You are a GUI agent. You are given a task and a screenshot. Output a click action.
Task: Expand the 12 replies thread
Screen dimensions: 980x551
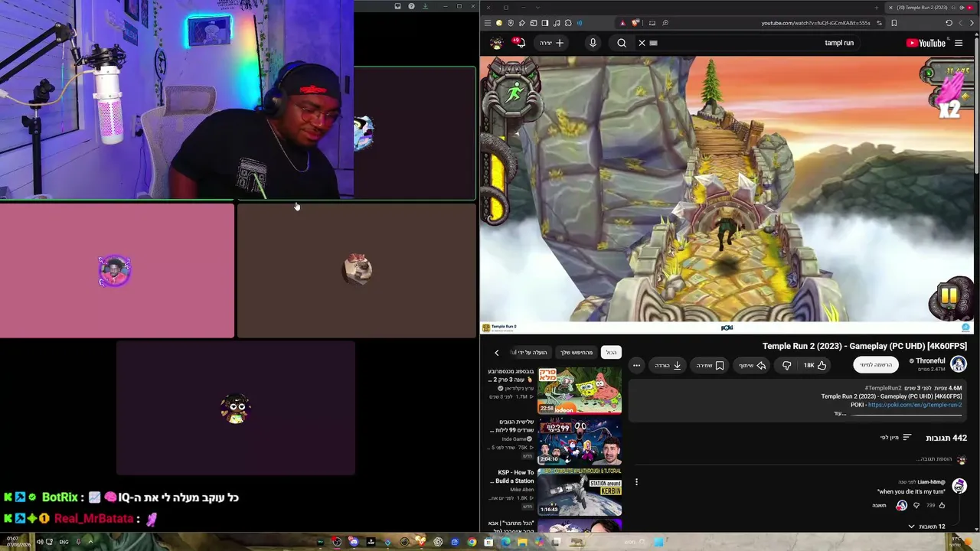click(926, 527)
